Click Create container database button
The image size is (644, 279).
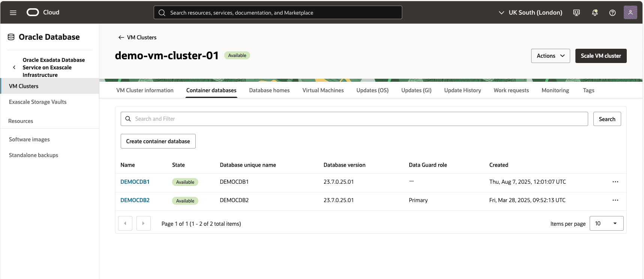(158, 141)
